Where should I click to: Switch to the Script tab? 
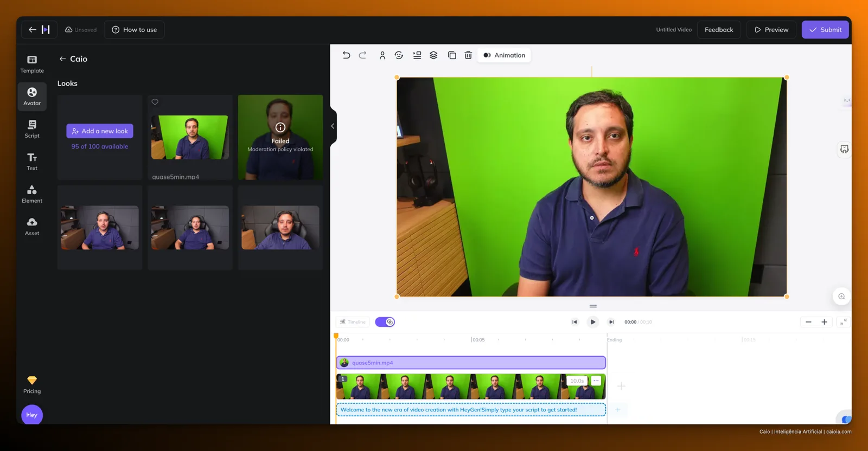32,129
